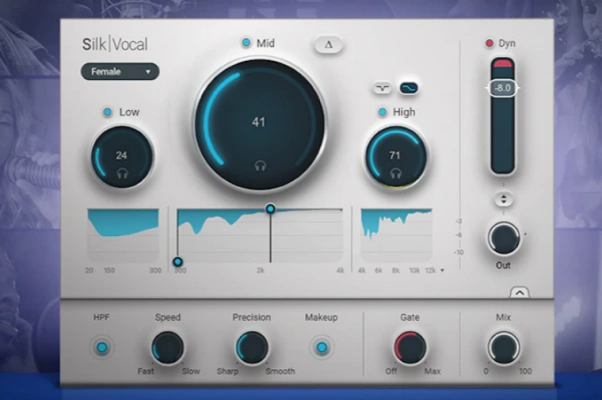Collapse the advanced panel with chevron-up button
The width and height of the screenshot is (602, 400).
[519, 293]
